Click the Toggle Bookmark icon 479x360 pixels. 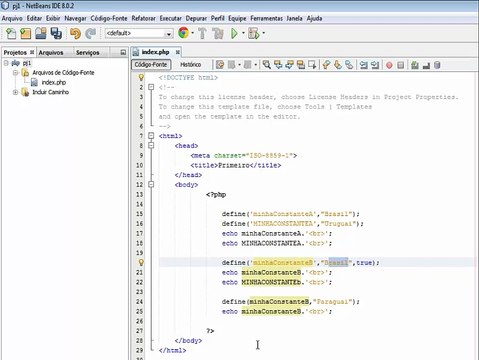349,65
